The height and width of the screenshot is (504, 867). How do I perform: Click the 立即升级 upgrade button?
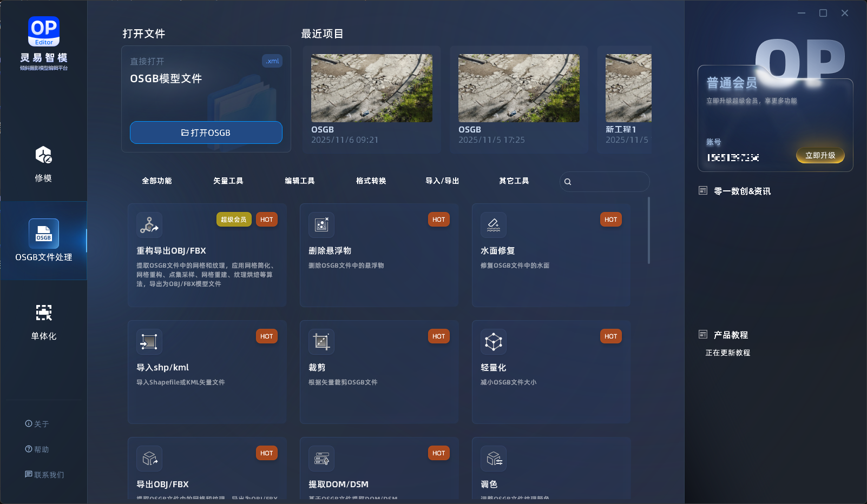coord(820,155)
